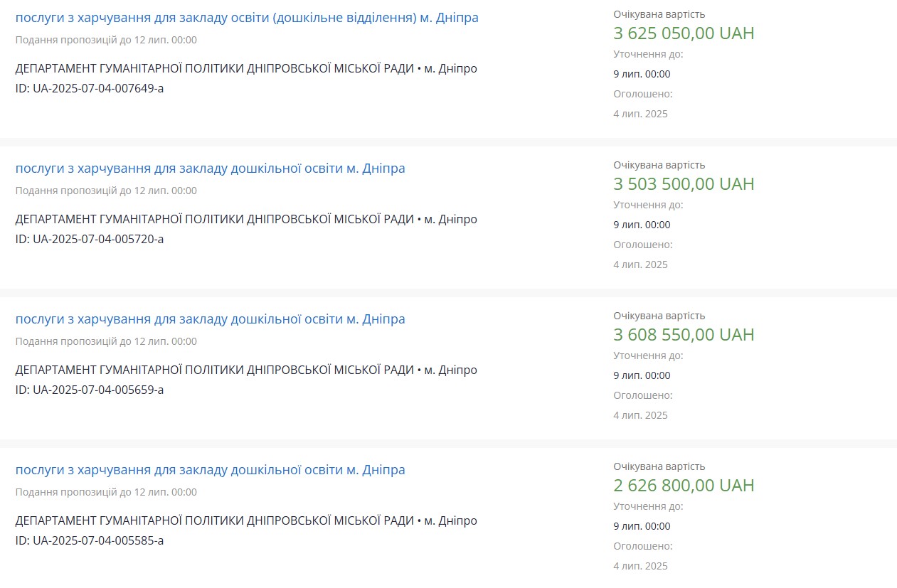This screenshot has height=588, width=897.
Task: Open tender title above ID UA-2025-07-04-005585-a
Action: [x=210, y=470]
